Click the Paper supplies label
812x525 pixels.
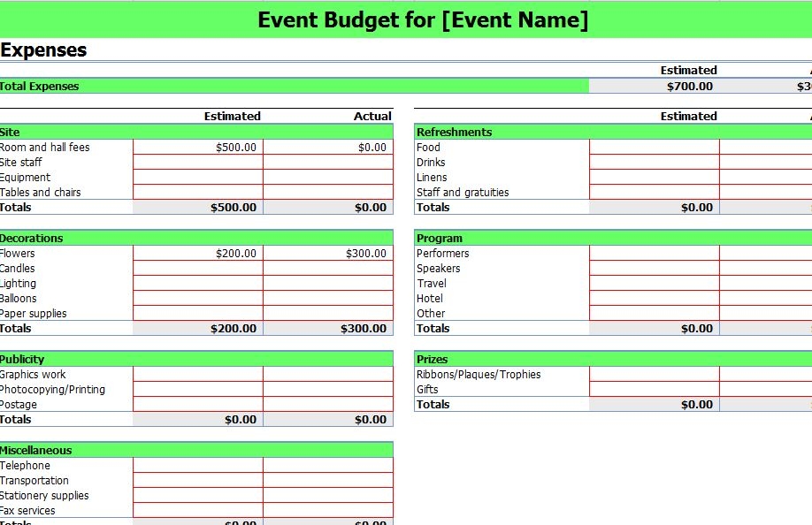(33, 314)
